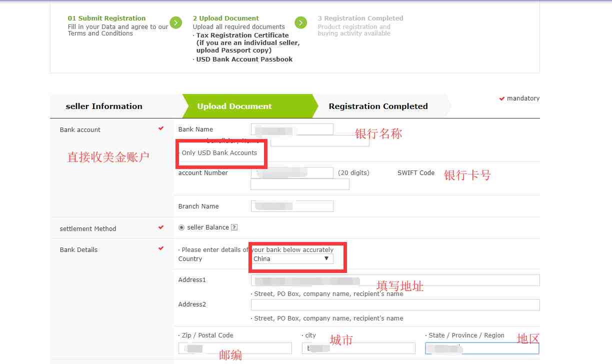Click the '2 Upload Document' step heading

[x=226, y=18]
